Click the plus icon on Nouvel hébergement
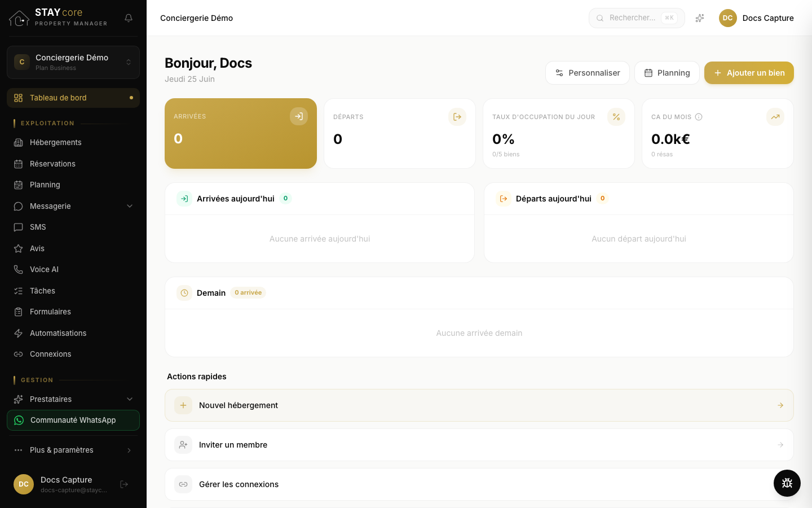 click(x=183, y=405)
